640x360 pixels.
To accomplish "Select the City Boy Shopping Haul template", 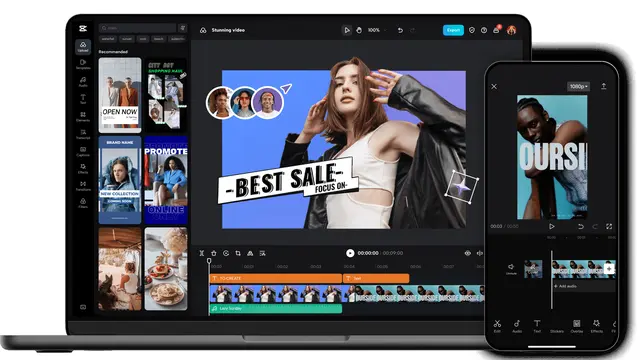I will [166, 95].
